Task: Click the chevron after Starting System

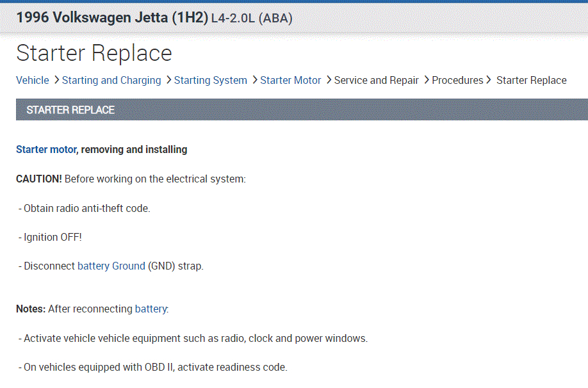Action: [x=255, y=80]
